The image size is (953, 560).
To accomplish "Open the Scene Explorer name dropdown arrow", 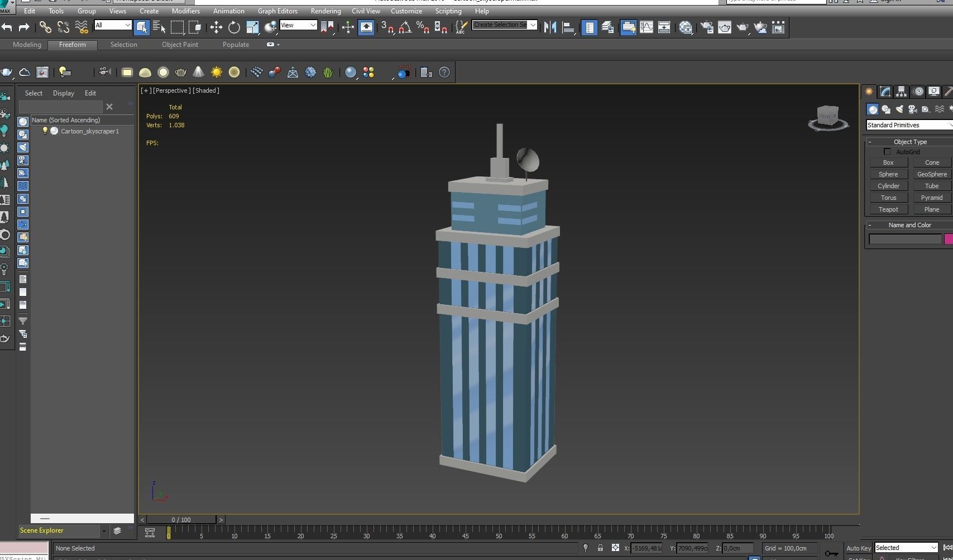I will coord(103,531).
